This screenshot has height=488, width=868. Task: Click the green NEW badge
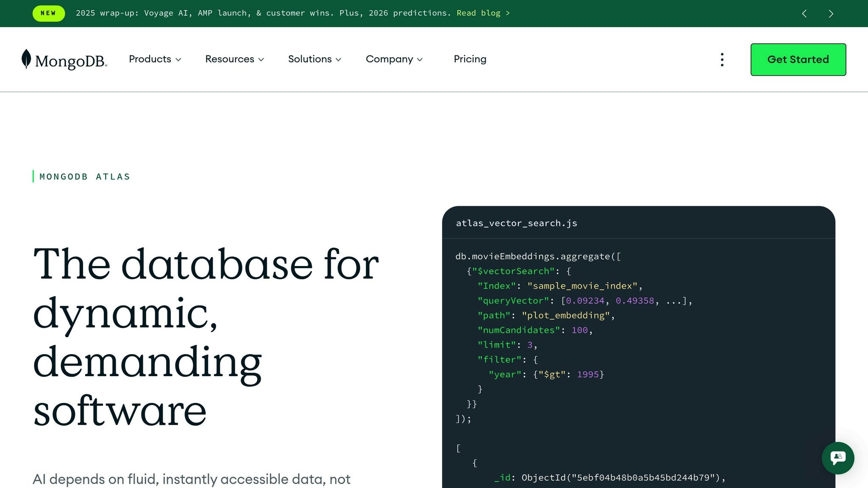click(x=48, y=13)
